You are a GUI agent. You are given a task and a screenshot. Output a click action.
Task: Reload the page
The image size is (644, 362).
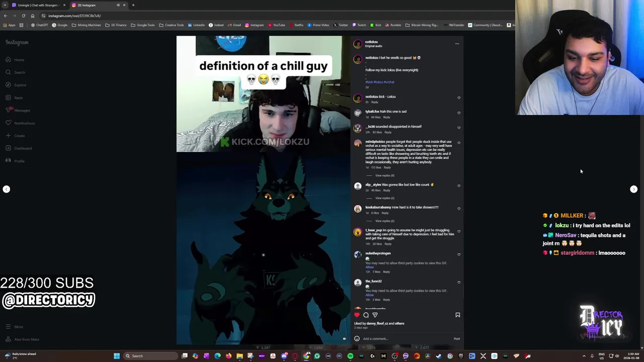point(23,16)
